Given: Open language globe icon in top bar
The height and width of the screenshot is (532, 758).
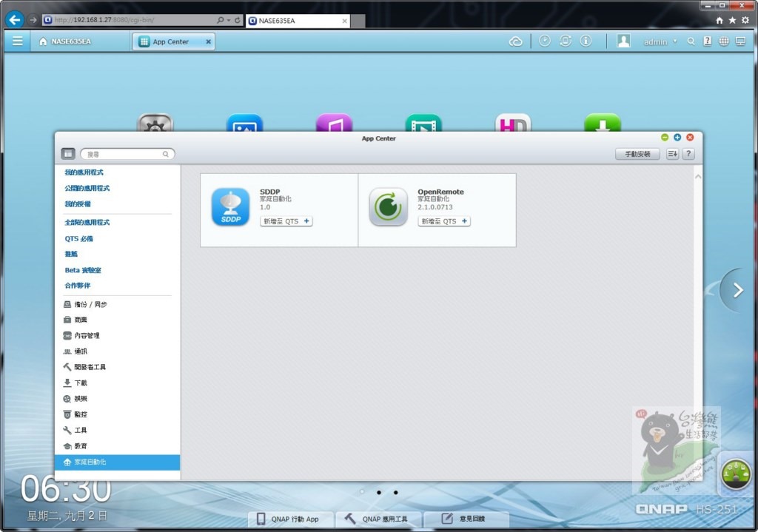Looking at the screenshot, I should pos(724,41).
